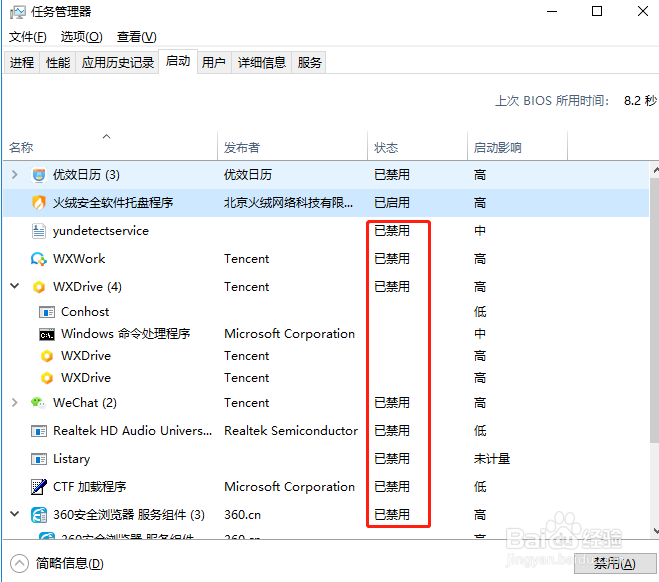The height and width of the screenshot is (582, 659).
Task: Switch to the 详细信息 tab
Action: [x=262, y=63]
